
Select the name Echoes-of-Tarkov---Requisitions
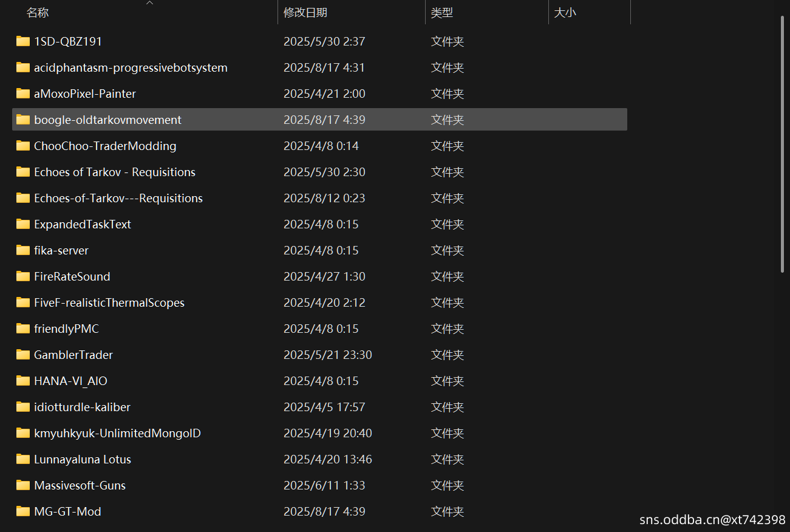tap(118, 198)
